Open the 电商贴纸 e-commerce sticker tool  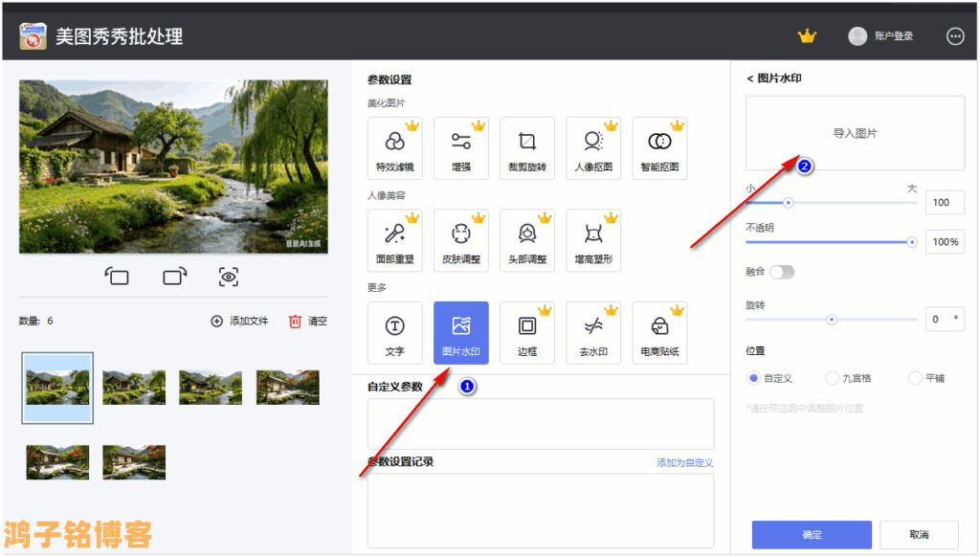[x=658, y=333]
